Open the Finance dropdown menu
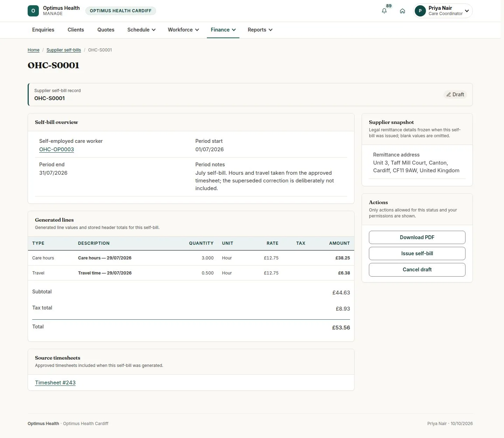 223,30
